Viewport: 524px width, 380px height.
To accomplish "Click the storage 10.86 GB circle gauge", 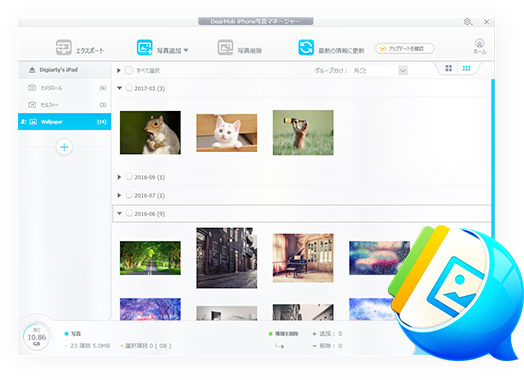I will click(36, 337).
